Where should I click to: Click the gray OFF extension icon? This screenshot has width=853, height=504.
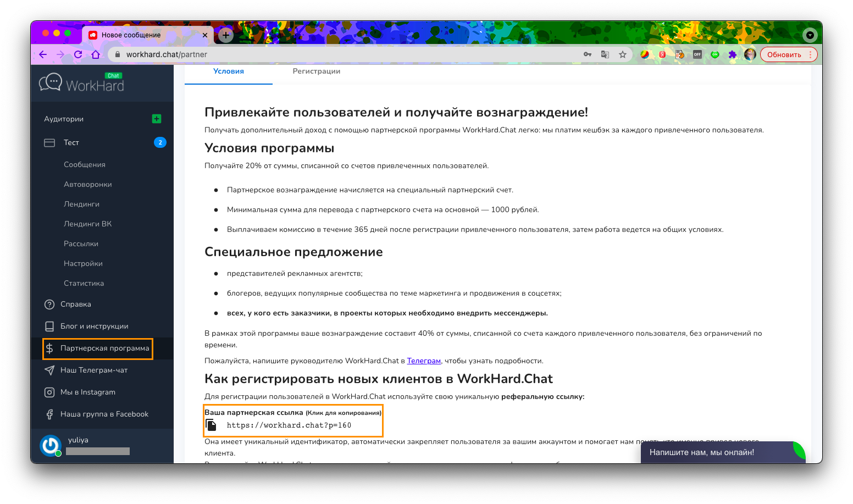pyautogui.click(x=697, y=54)
